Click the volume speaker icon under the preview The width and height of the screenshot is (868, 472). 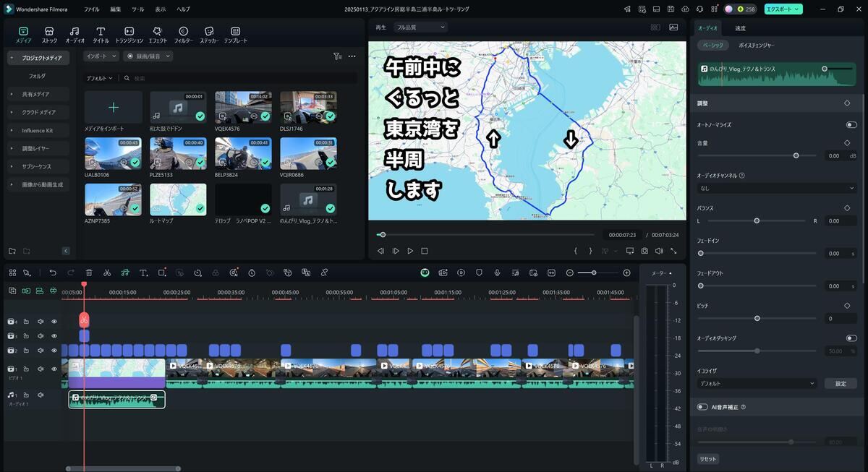(x=659, y=251)
